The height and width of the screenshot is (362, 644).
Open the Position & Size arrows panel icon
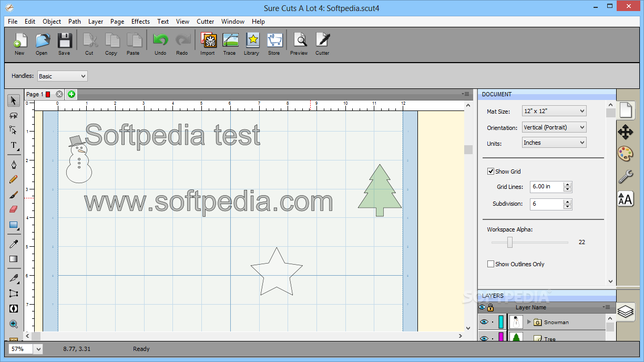tap(625, 132)
